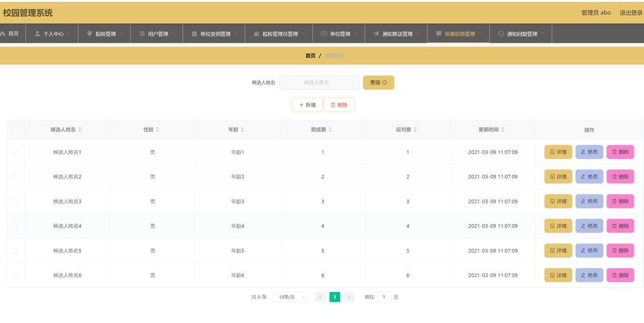Open 院校管理员管理 menu
The height and width of the screenshot is (323, 644).
(279, 34)
